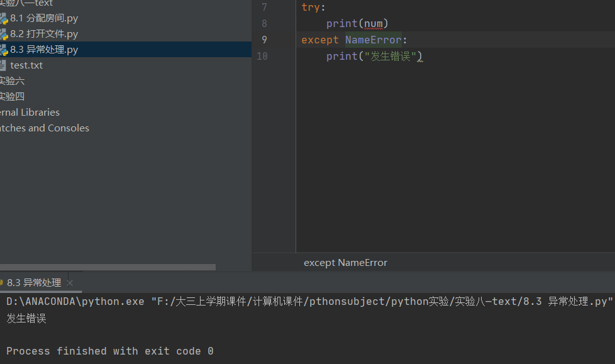Screen dimensions: 615x364
Task: Click the highlighted NameError exception name
Action: [374, 40]
